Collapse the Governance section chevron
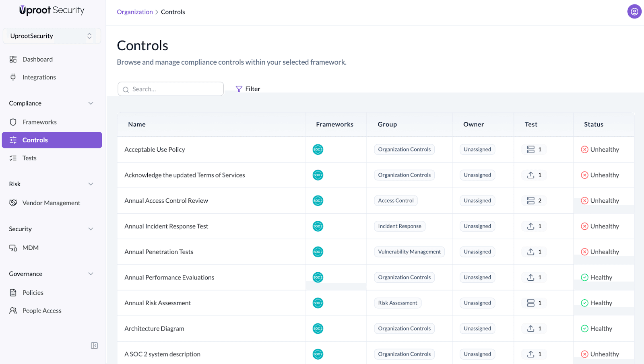This screenshot has height=364, width=644. (91, 274)
